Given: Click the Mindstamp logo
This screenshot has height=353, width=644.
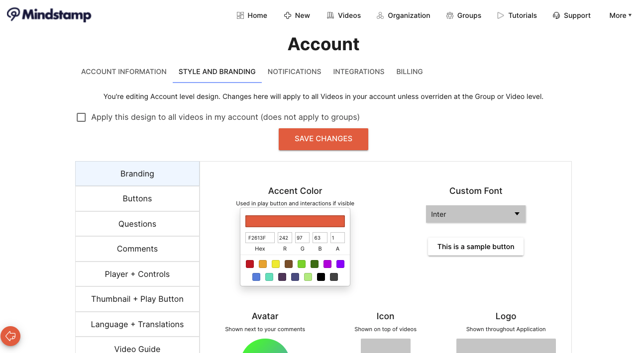Looking at the screenshot, I should coord(49,15).
